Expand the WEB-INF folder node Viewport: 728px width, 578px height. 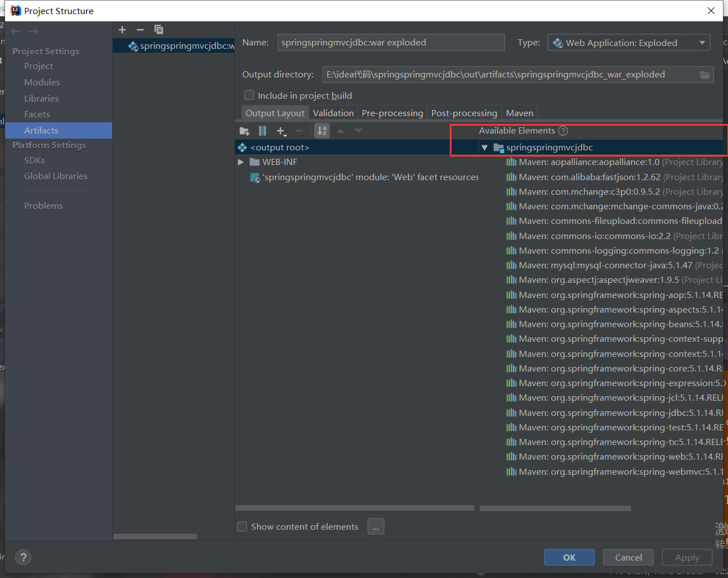click(241, 162)
